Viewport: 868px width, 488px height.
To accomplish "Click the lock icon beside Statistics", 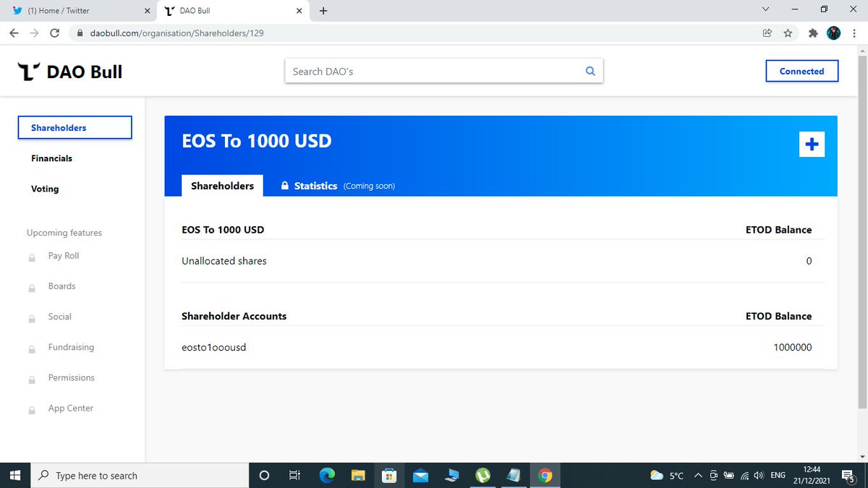I will (x=285, y=186).
